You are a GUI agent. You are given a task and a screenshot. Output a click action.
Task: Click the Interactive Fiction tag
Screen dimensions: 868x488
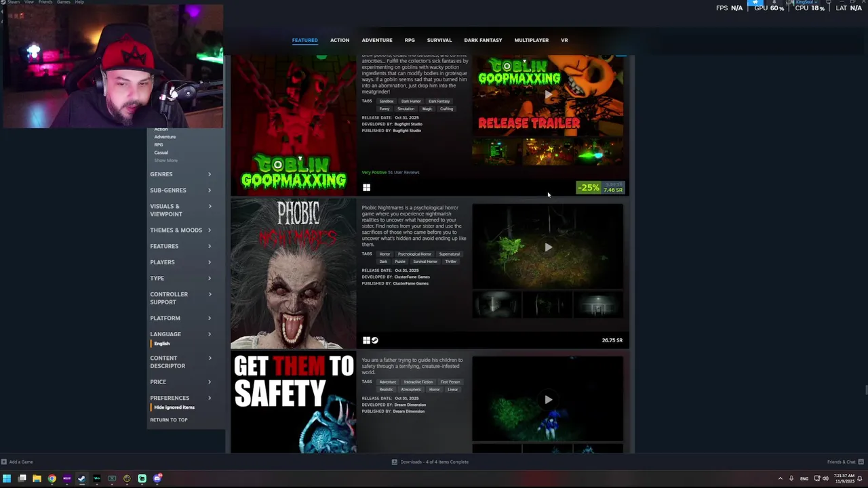(418, 382)
